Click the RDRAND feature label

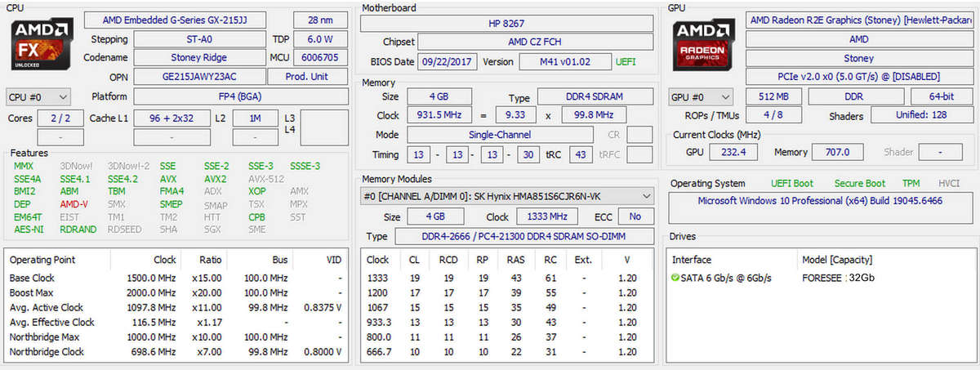(78, 230)
